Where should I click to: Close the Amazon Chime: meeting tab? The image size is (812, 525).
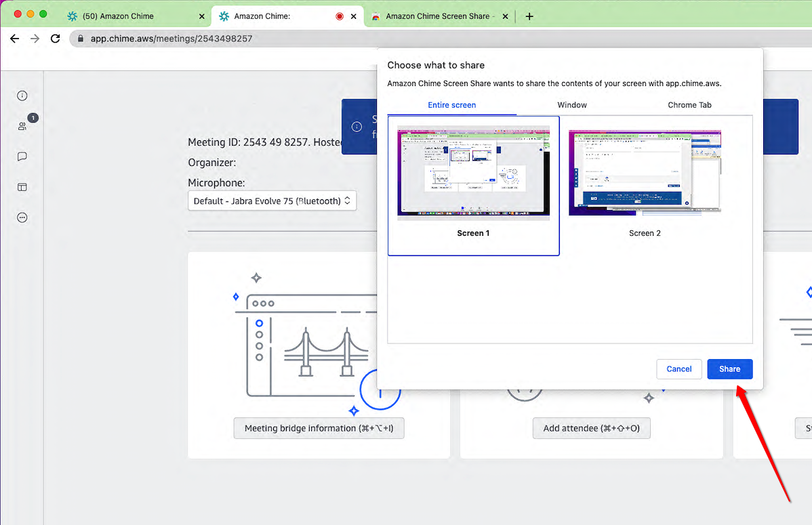pyautogui.click(x=354, y=16)
